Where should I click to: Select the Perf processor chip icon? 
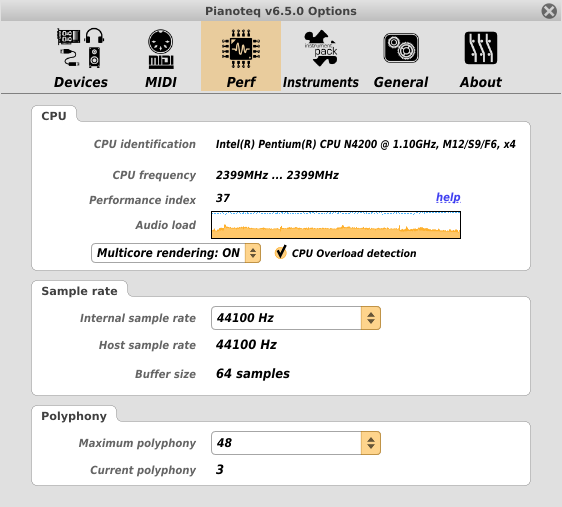pos(241,48)
